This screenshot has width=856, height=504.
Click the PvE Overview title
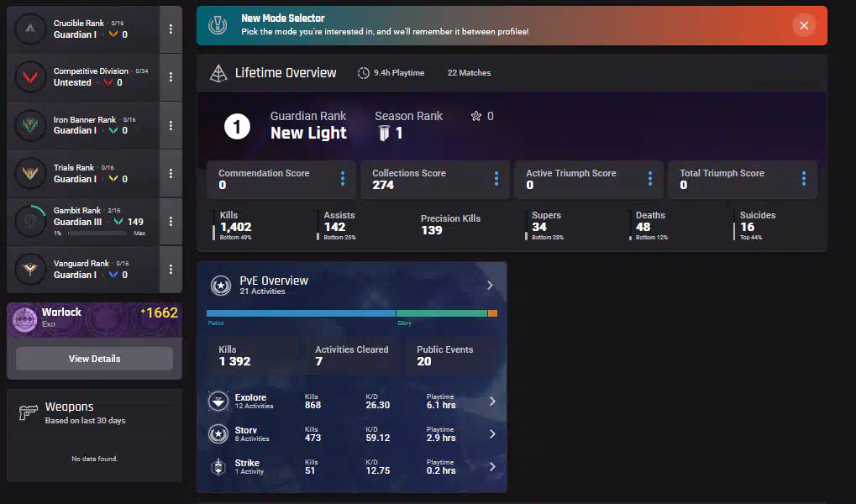pyautogui.click(x=274, y=280)
